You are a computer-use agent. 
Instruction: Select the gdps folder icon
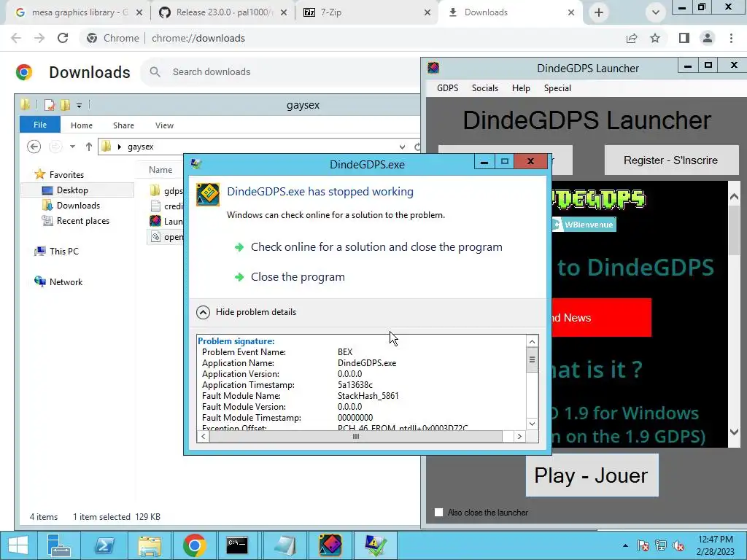pyautogui.click(x=155, y=191)
